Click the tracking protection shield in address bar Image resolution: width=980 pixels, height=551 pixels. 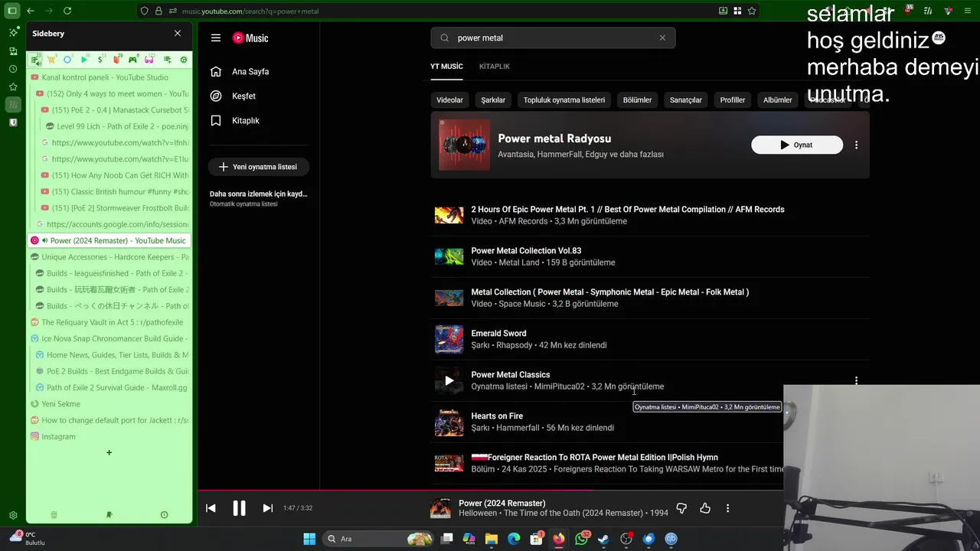click(x=144, y=11)
